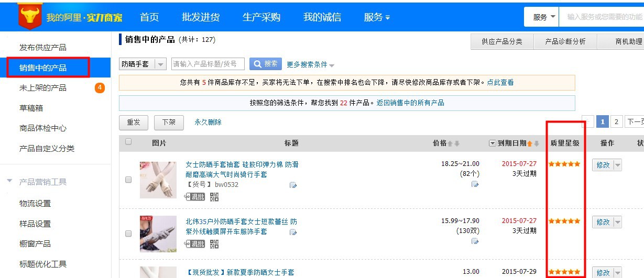Switch to 产品诊断分析 tab
The width and height of the screenshot is (644, 278).
coord(565,42)
